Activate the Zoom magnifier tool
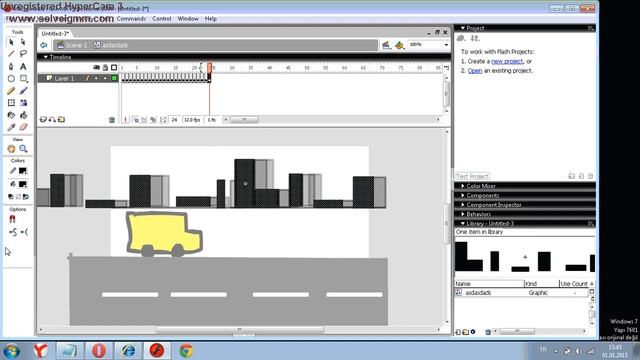The width and height of the screenshot is (640, 360). [23, 149]
